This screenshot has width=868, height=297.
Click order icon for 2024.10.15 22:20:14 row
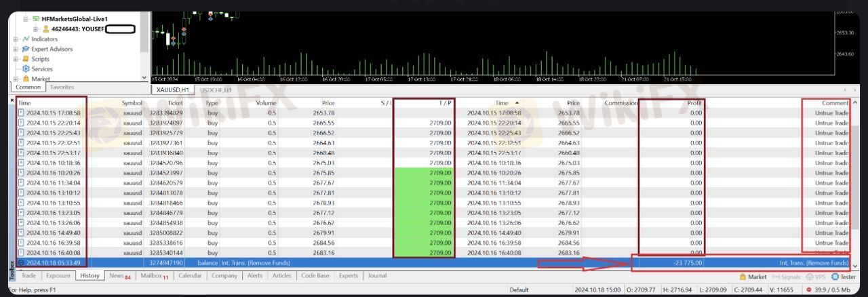point(21,123)
